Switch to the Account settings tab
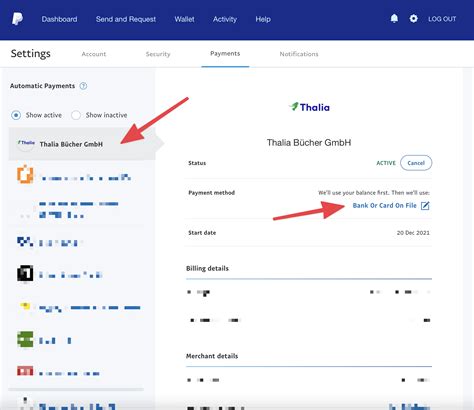The image size is (474, 410). point(94,54)
